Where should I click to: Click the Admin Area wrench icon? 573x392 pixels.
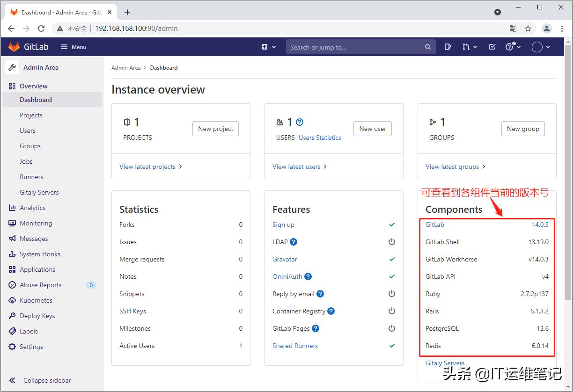coord(12,67)
